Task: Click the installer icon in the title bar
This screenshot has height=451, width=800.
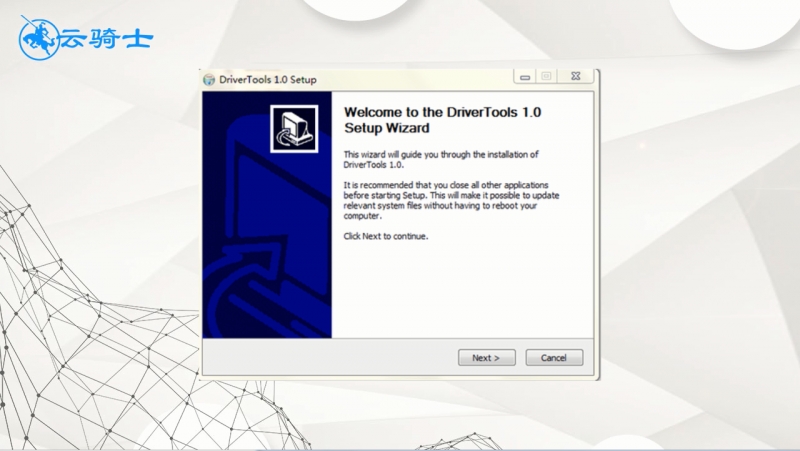Action: 209,80
